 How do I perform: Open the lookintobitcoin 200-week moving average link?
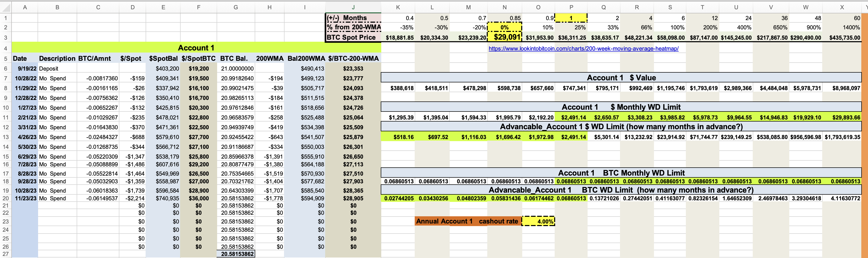tap(583, 49)
